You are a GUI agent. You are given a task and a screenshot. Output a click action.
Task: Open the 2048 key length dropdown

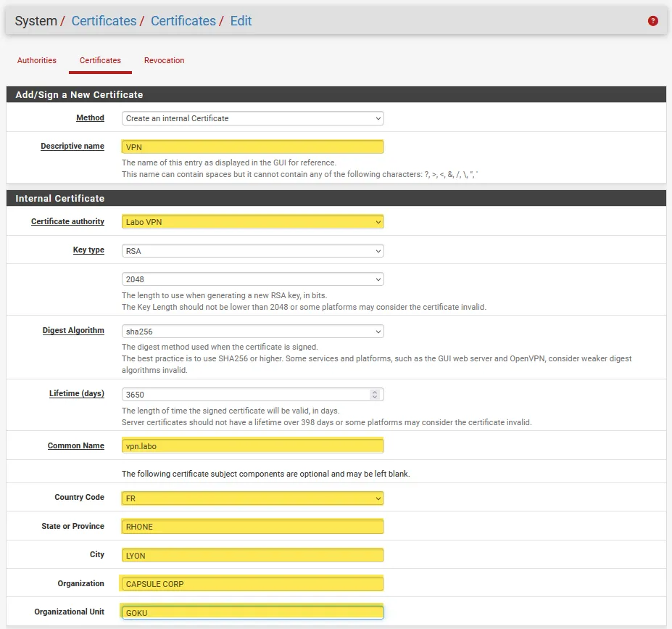252,279
